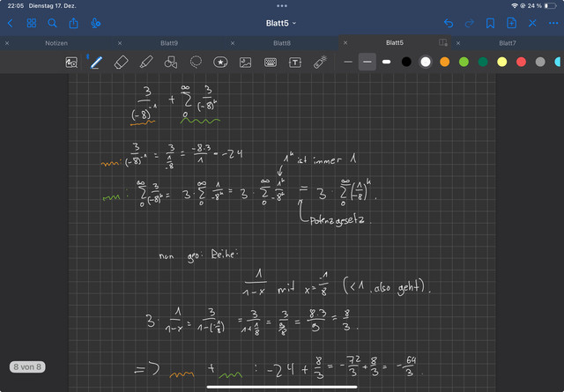
Task: Tap the Wi-Fi status icon
Action: point(515,6)
